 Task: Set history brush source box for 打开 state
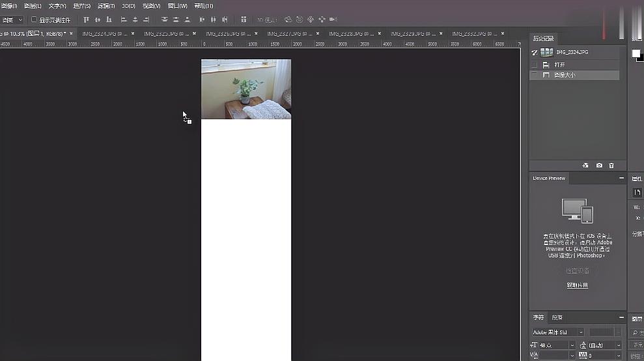click(535, 65)
